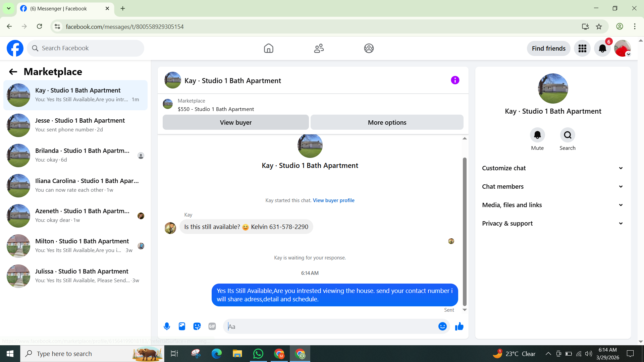Expand Customize chat section
Image resolution: width=644 pixels, height=362 pixels.
point(553,168)
